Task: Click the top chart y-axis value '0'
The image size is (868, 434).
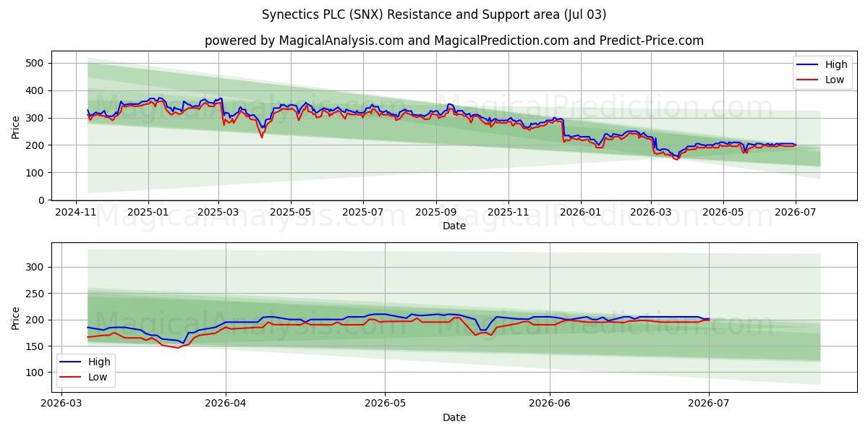Action: pos(42,200)
